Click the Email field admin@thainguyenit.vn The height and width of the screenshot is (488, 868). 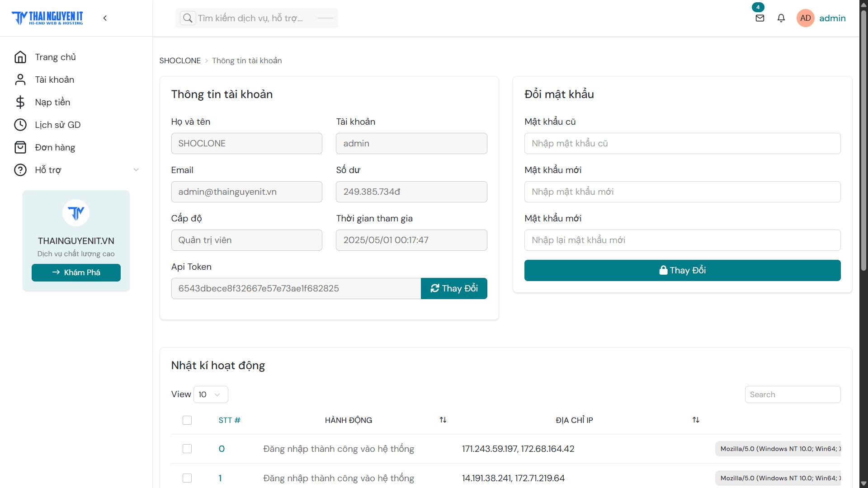(246, 192)
